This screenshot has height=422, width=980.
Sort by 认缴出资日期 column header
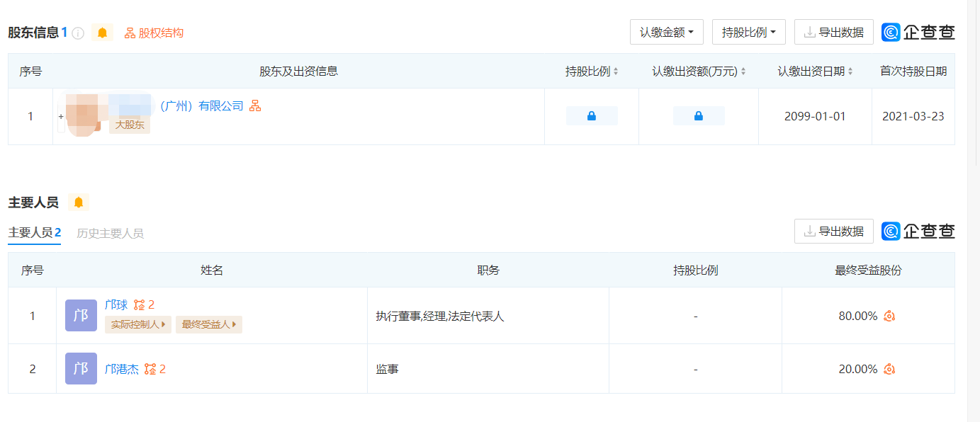(x=815, y=72)
